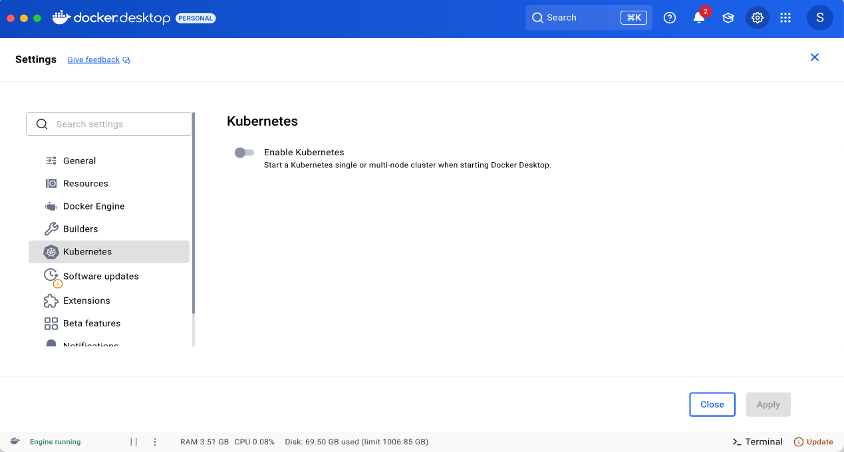Click the header Search box

tap(589, 18)
